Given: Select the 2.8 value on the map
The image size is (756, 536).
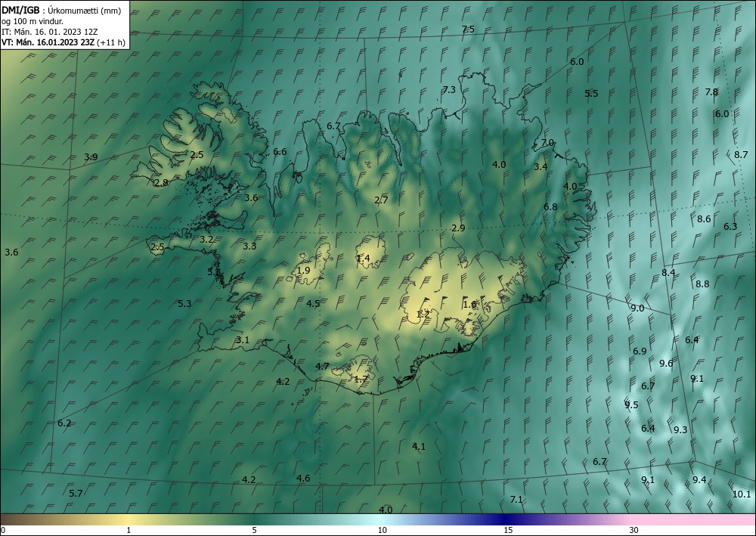Looking at the screenshot, I should pos(161,183).
